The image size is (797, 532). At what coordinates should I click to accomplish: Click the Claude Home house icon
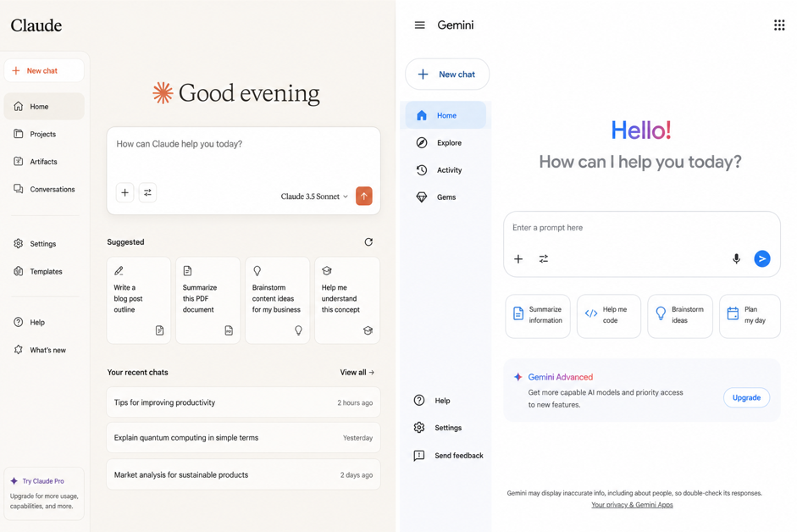(19, 106)
